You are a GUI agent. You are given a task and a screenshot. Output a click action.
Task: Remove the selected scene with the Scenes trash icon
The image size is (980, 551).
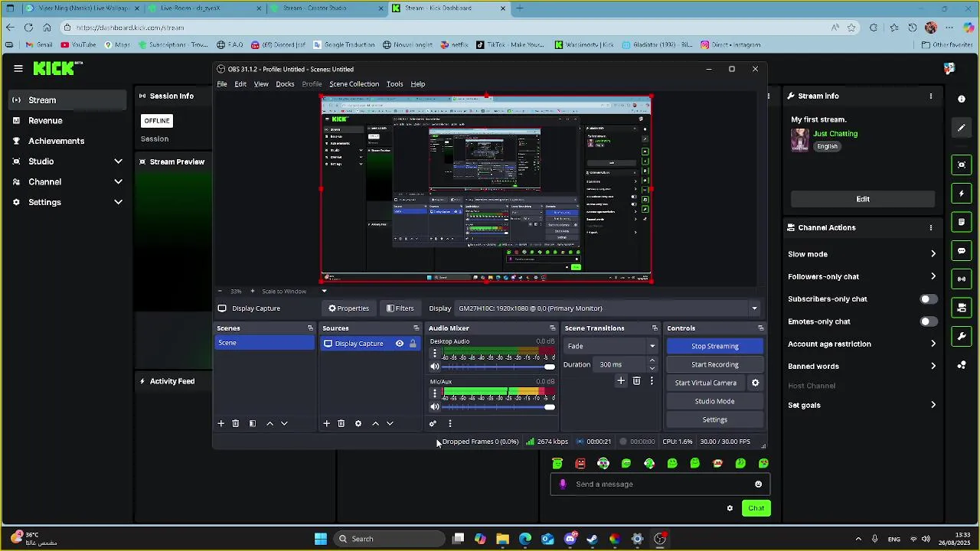pos(235,423)
